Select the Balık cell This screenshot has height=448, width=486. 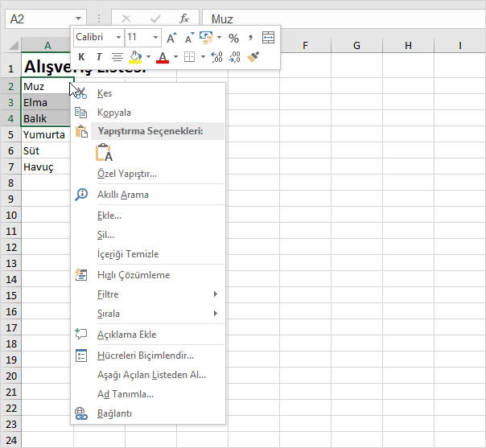pyautogui.click(x=46, y=119)
